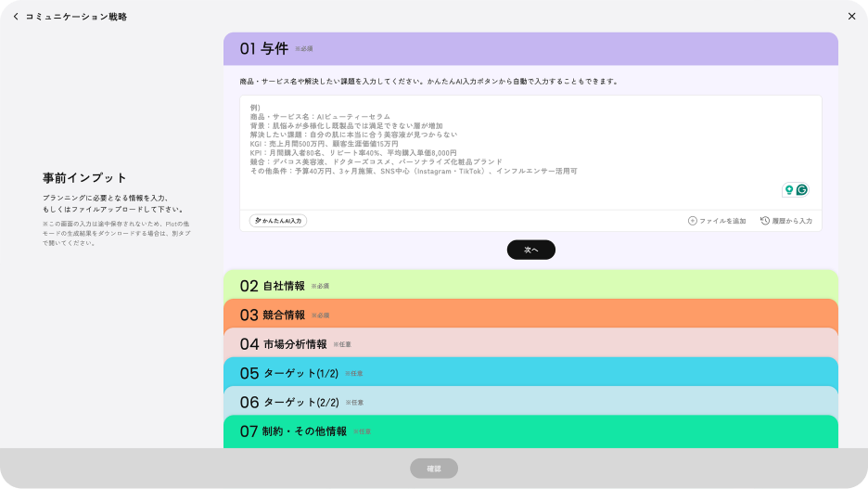868x489 pixels.
Task: Click the コミュニケーション戦略 title text
Action: 76,17
